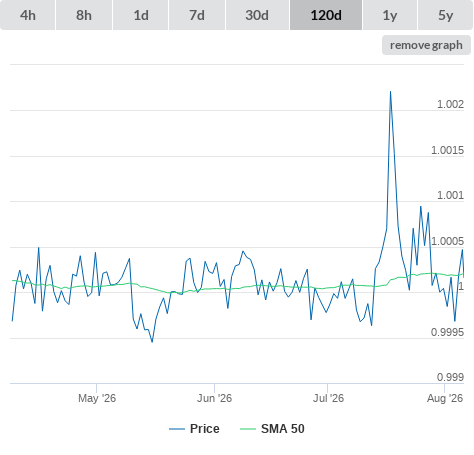
Task: Click the lowest price dip in May
Action: click(152, 342)
